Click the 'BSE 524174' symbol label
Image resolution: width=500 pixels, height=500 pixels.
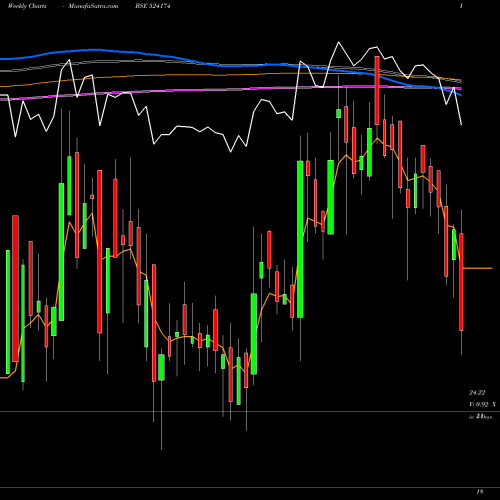(153, 6)
